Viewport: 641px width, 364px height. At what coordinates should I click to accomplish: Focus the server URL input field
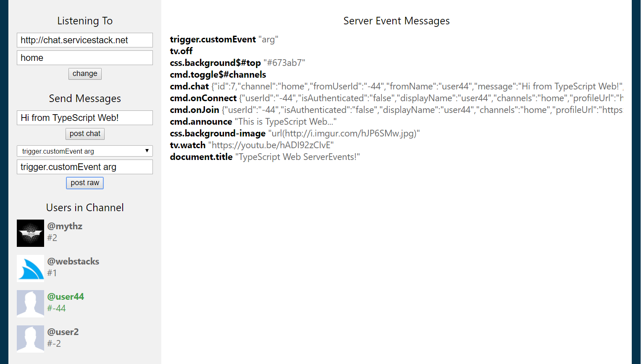click(85, 40)
